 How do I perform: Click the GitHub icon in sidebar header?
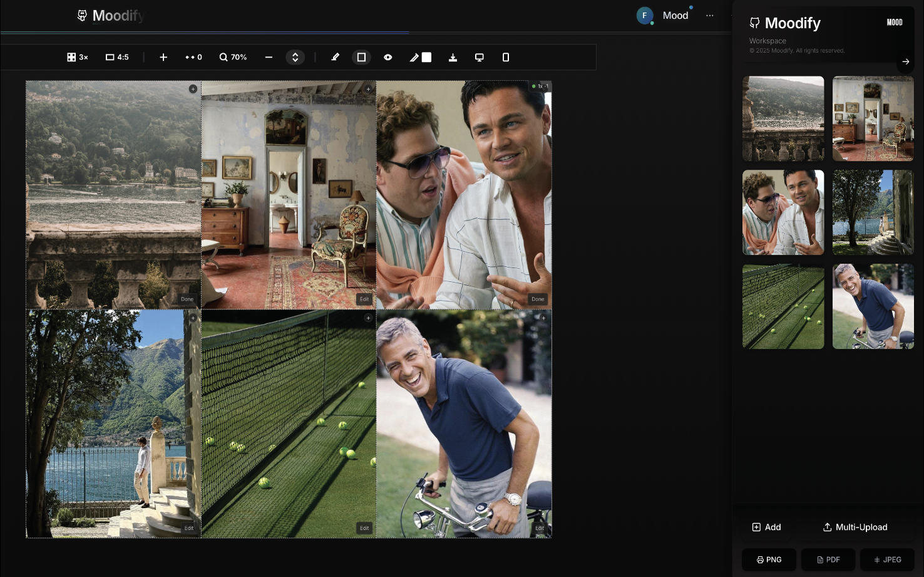[755, 23]
